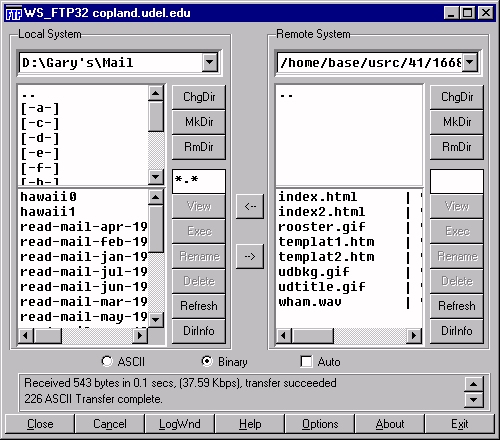Image resolution: width=500 pixels, height=440 pixels.
Task: Click the Exit button
Action: pos(460,424)
